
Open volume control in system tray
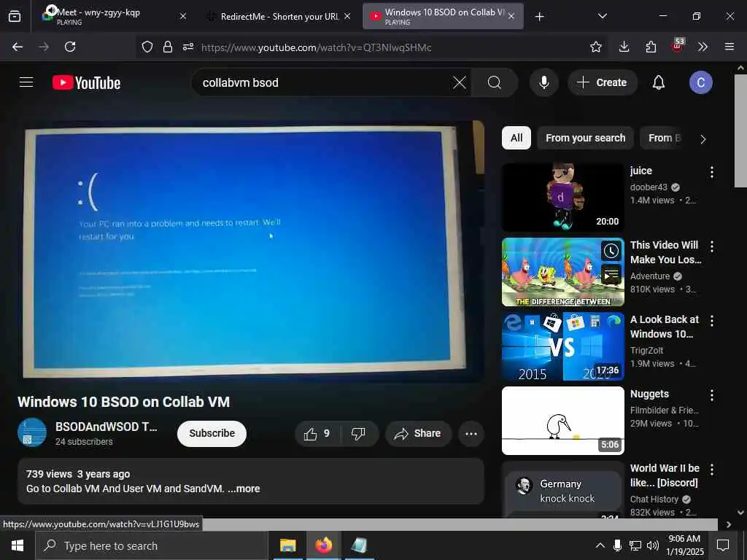click(x=653, y=545)
